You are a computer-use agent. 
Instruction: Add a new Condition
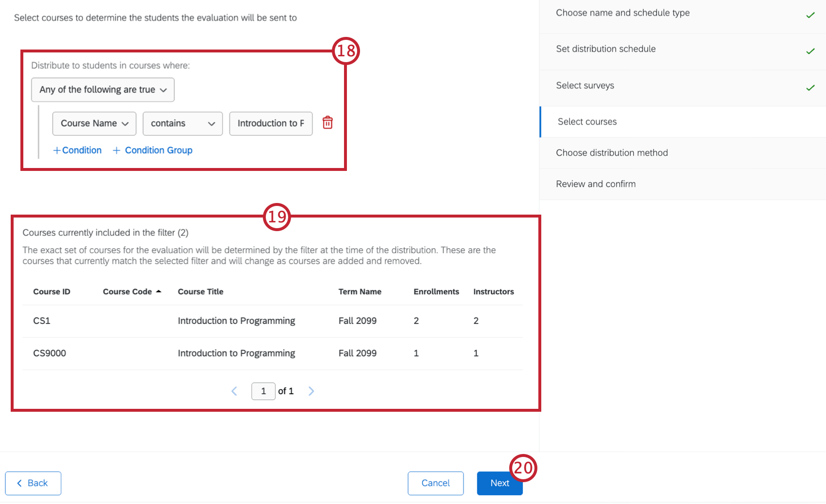coord(77,150)
